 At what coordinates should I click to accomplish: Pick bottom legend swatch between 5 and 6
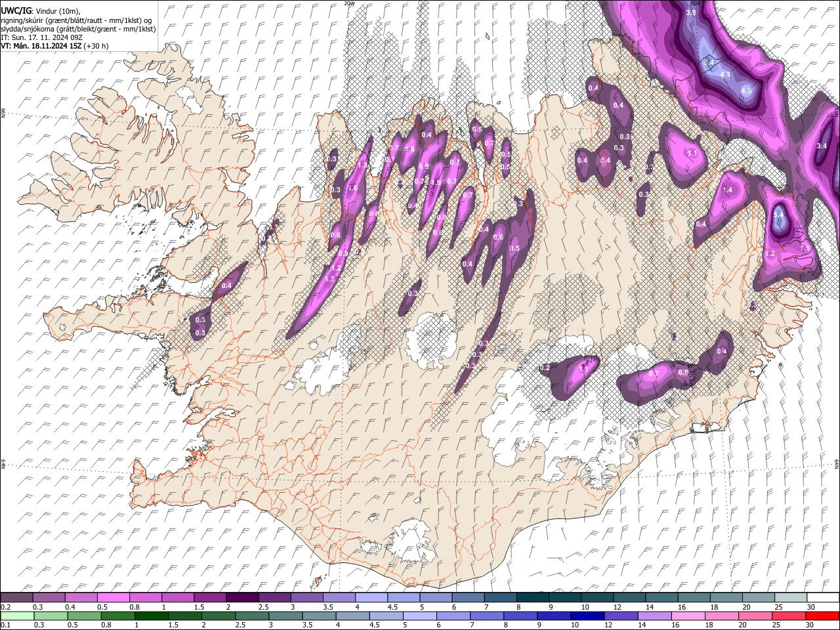point(420,616)
